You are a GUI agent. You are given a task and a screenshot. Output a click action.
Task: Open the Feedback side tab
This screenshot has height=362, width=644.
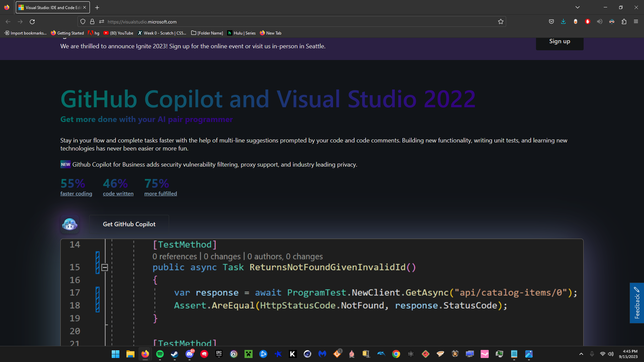tap(637, 303)
